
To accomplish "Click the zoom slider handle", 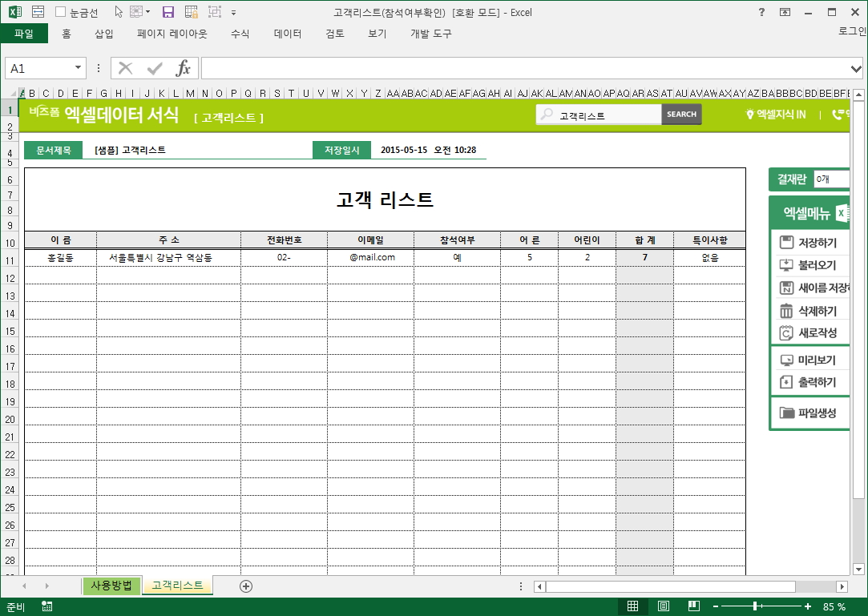I will [x=755, y=606].
